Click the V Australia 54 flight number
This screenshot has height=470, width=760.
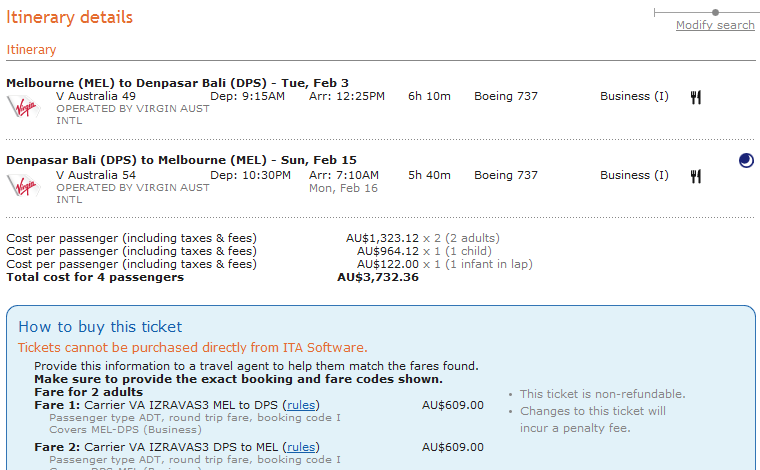96,175
